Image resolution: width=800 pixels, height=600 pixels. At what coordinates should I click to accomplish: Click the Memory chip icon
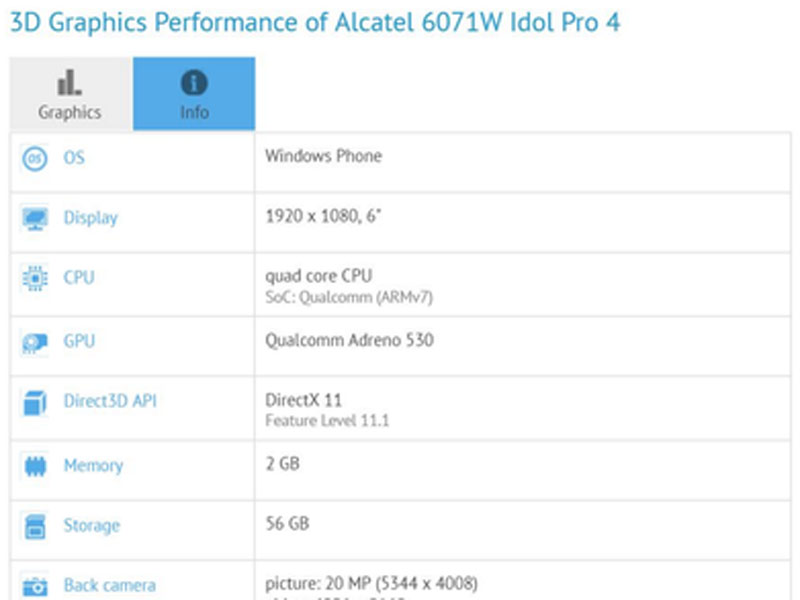tap(35, 466)
